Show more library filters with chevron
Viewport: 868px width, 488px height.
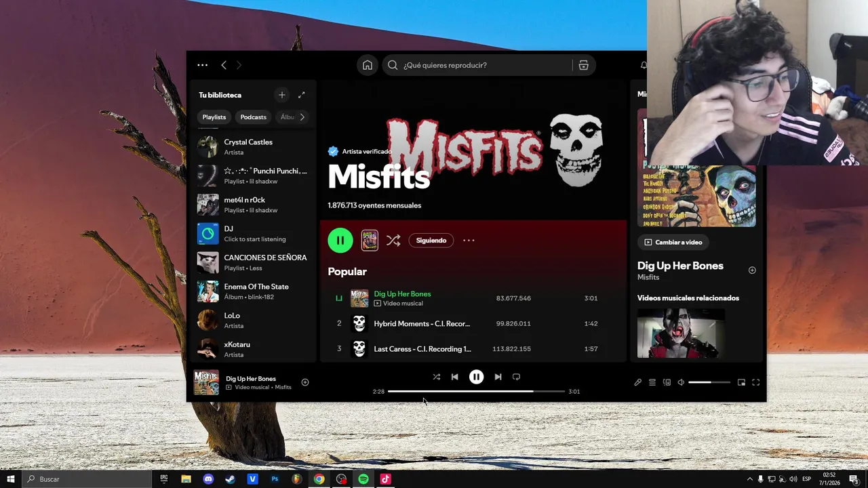302,117
